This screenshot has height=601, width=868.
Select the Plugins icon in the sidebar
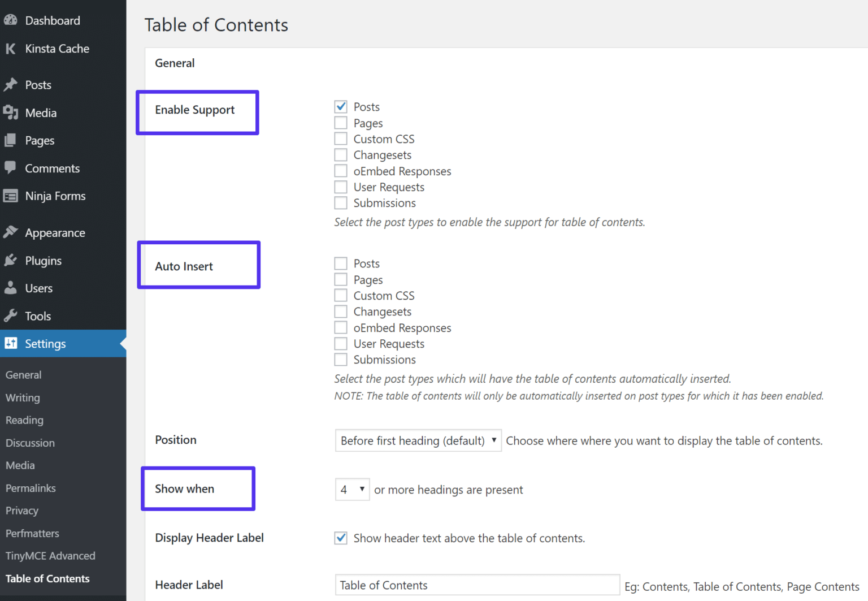coord(10,260)
